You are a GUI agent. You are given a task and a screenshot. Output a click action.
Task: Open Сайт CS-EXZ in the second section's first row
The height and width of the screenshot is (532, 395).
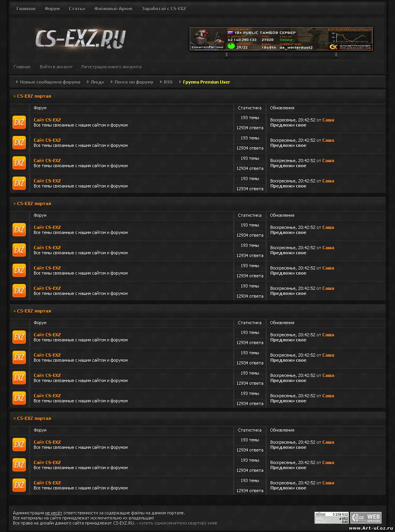(x=47, y=227)
